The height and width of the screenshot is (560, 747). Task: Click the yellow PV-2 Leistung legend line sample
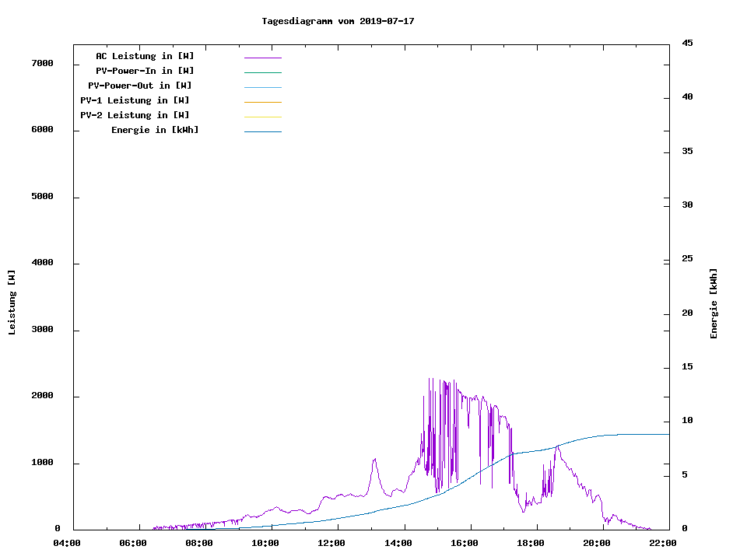click(x=262, y=117)
